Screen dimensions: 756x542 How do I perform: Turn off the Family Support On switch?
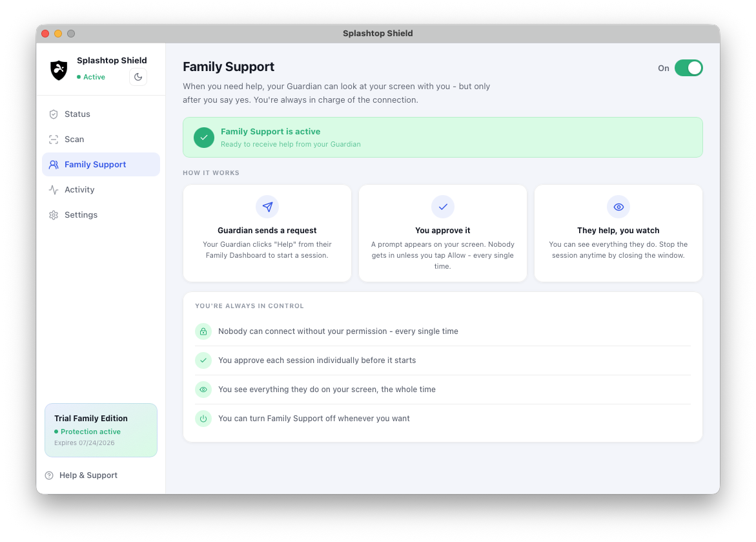click(688, 68)
